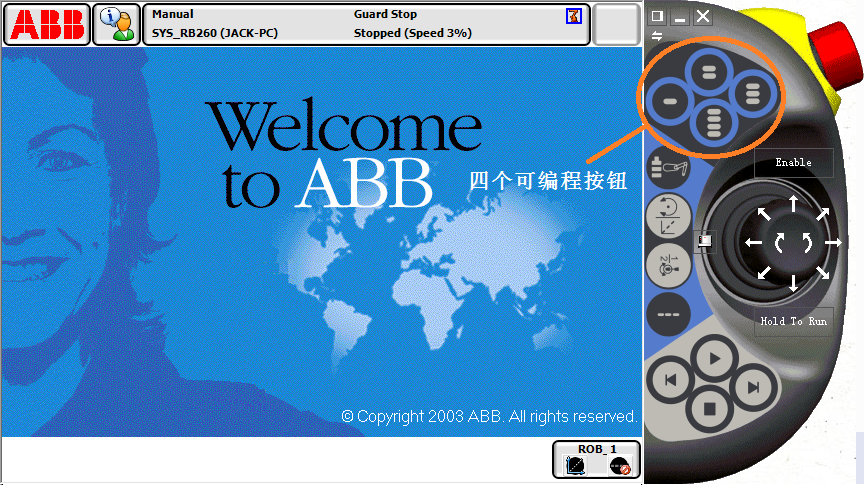Stop program with the Stop key
The width and height of the screenshot is (864, 485).
click(710, 409)
